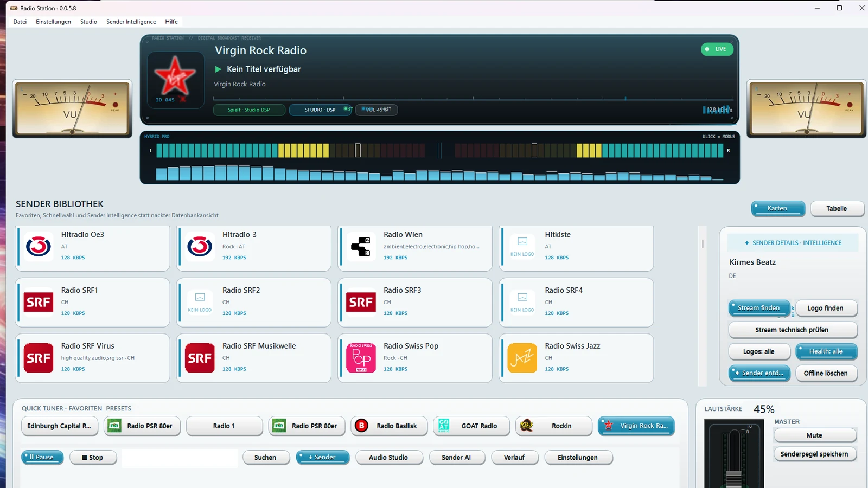Click the Hitradio Oe3 station logo
The image size is (868, 488).
coord(39,247)
